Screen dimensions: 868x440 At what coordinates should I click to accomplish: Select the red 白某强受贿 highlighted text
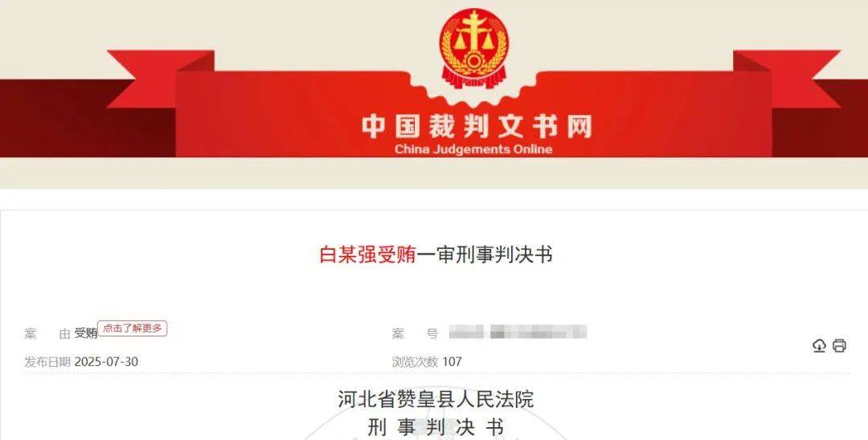[x=367, y=255]
